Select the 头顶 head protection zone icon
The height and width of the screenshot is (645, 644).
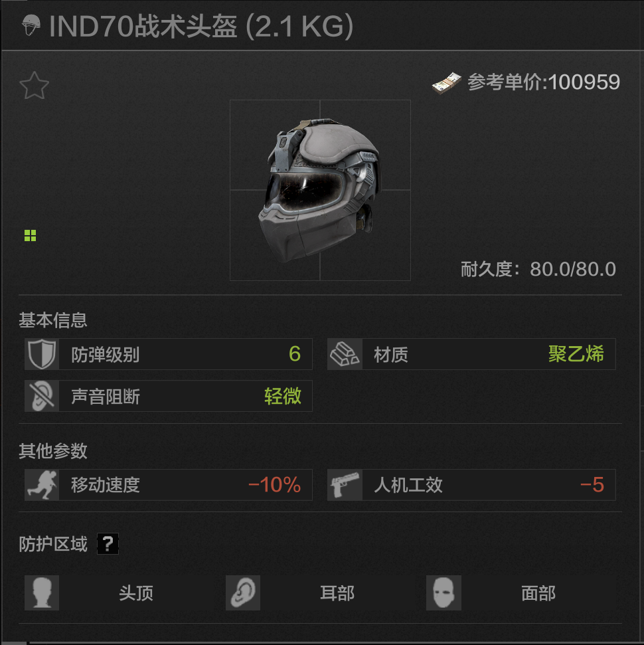point(42,593)
